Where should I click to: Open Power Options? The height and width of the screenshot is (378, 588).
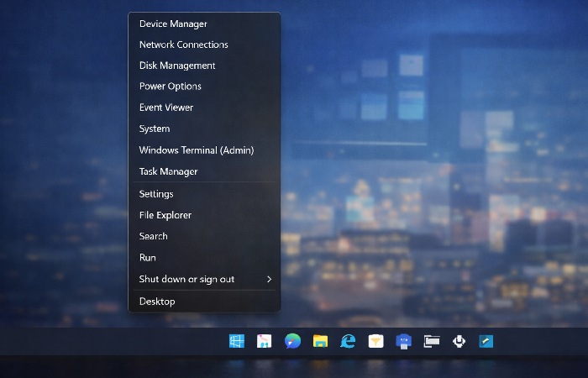point(204,87)
